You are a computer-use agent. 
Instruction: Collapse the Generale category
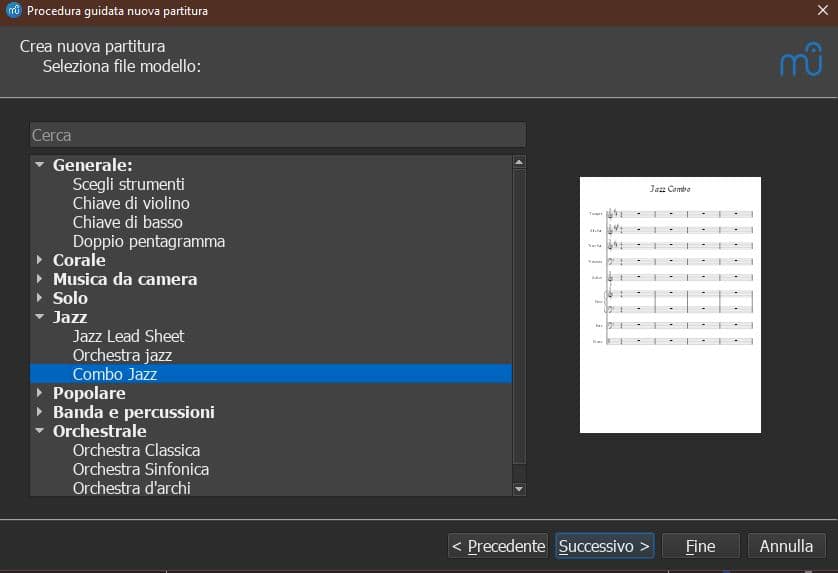(39, 165)
